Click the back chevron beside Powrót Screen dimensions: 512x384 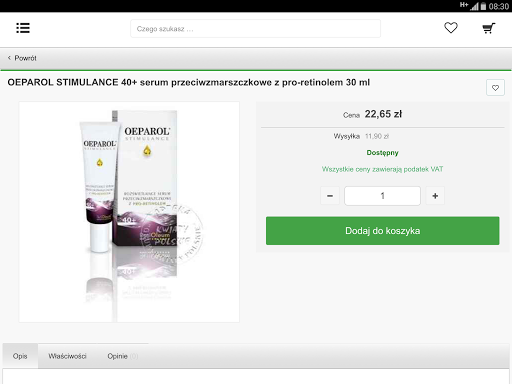9,58
